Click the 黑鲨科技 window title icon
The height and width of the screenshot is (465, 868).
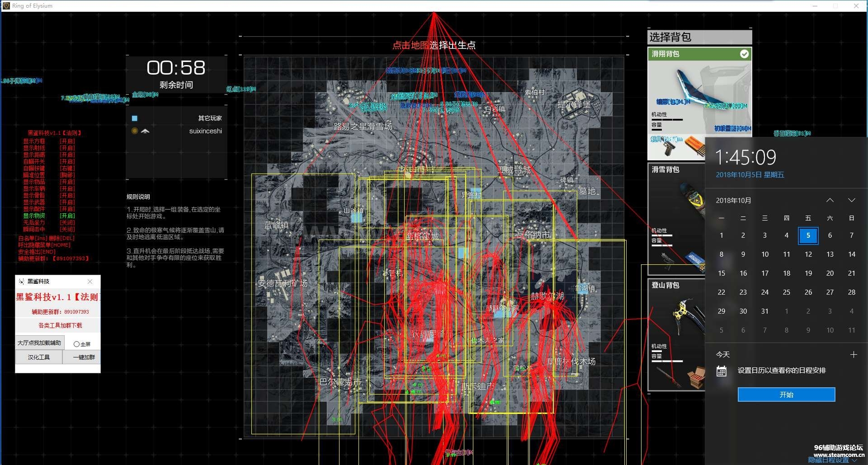click(x=21, y=282)
